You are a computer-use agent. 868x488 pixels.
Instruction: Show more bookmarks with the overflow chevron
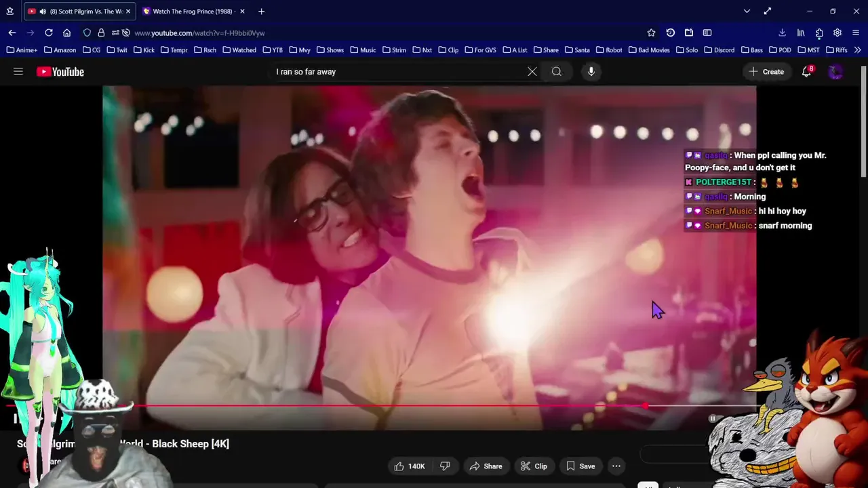click(858, 50)
